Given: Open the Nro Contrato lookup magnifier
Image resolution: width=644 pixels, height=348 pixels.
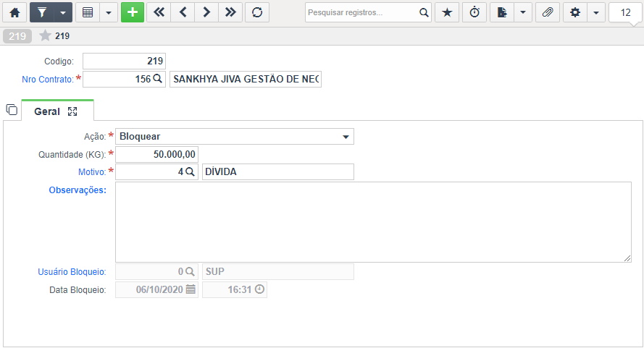Looking at the screenshot, I should click(x=157, y=78).
